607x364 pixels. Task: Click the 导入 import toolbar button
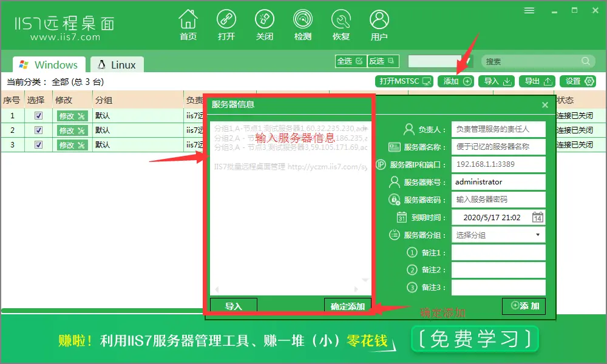point(497,81)
